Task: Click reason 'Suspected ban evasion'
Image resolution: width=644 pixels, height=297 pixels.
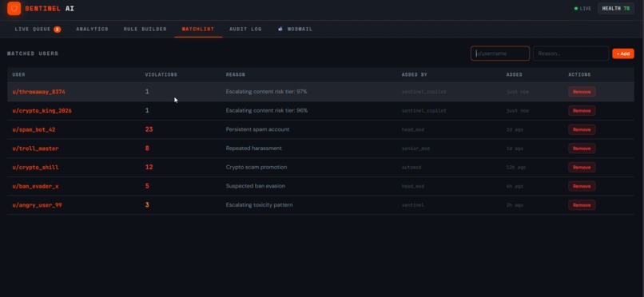Action: 256,186
